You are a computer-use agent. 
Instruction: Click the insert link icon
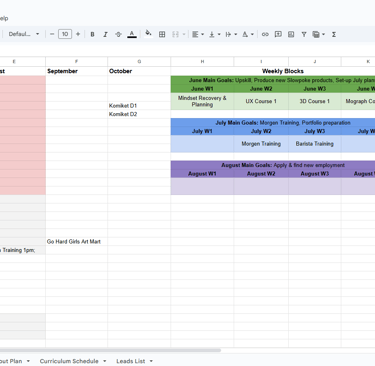265,34
